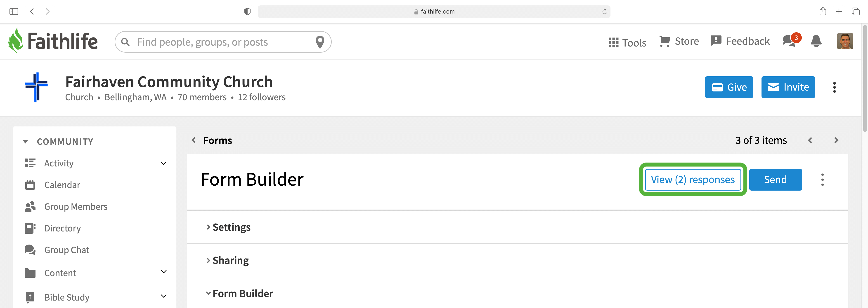Open Form Builder three-dot menu
This screenshot has height=308, width=868.
point(822,180)
